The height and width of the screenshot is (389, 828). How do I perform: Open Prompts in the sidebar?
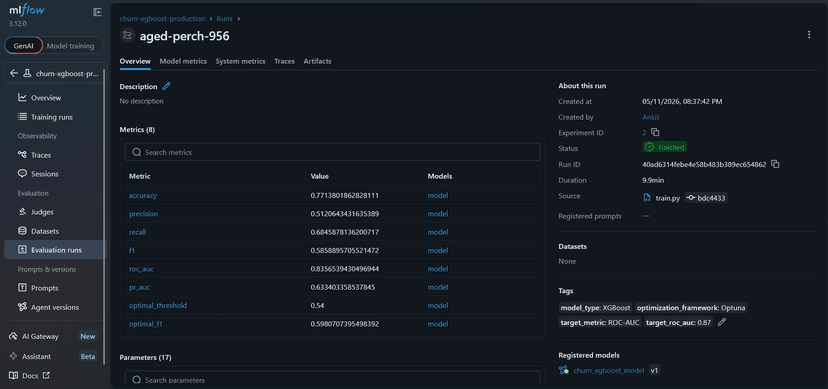[x=55, y=288]
